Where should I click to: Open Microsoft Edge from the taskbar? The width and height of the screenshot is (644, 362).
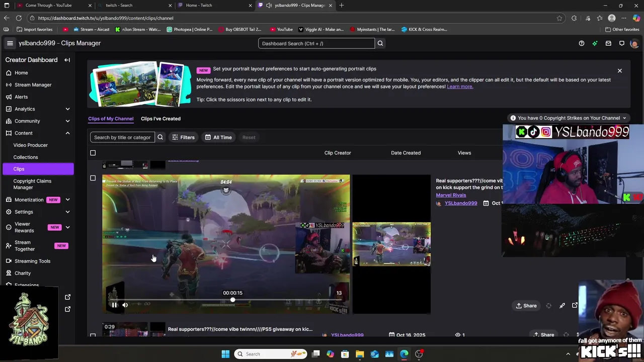[x=404, y=354]
